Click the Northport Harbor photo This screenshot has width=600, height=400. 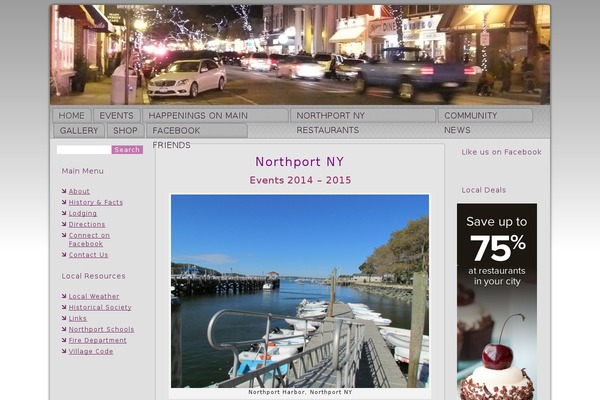pos(300,291)
